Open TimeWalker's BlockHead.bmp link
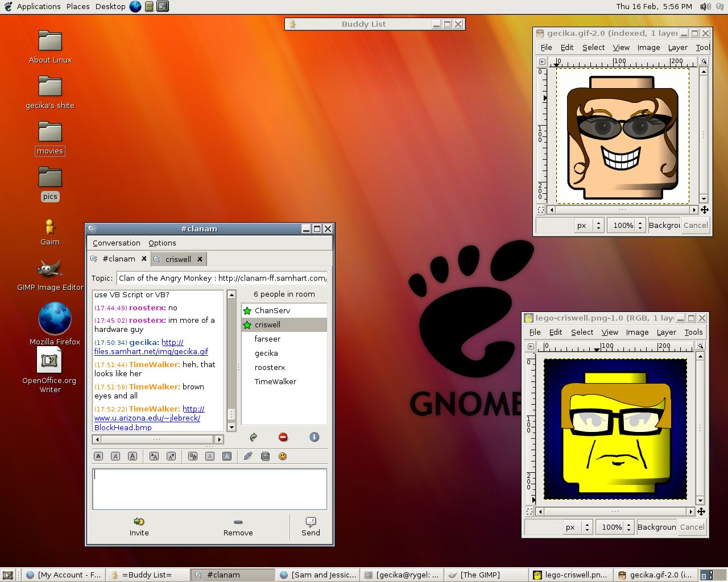Image resolution: width=728 pixels, height=582 pixels. pos(149,418)
